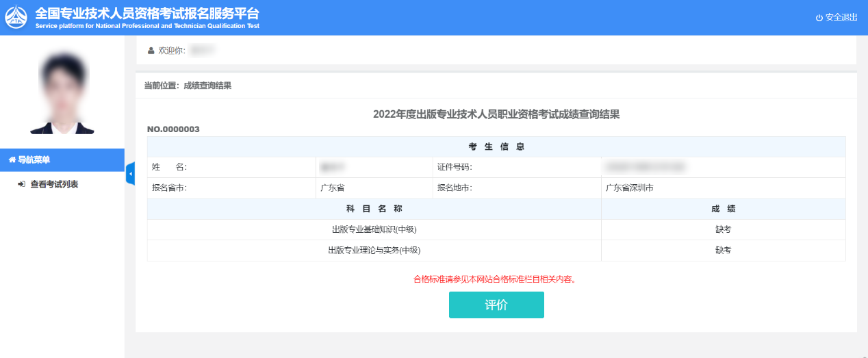Click the 考生信息 table header
Viewport: 868px width, 358px height.
tap(496, 146)
